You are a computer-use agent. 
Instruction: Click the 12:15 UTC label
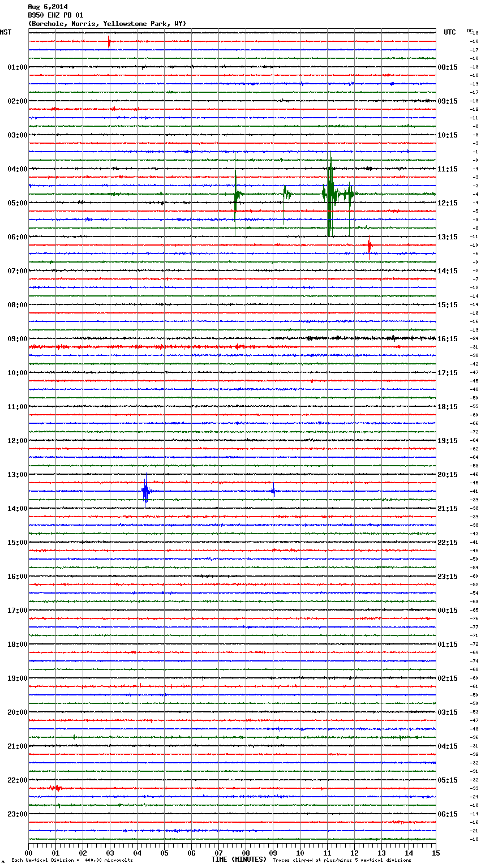(x=448, y=203)
